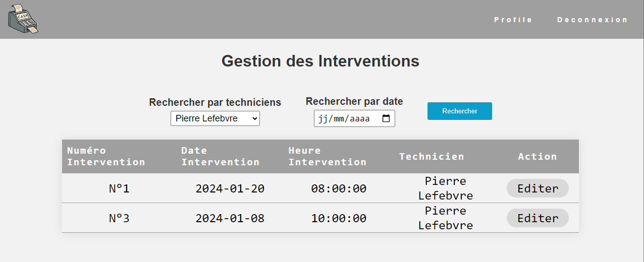Open the calendar picker icon in date field
The image size is (644, 262).
pyautogui.click(x=386, y=119)
